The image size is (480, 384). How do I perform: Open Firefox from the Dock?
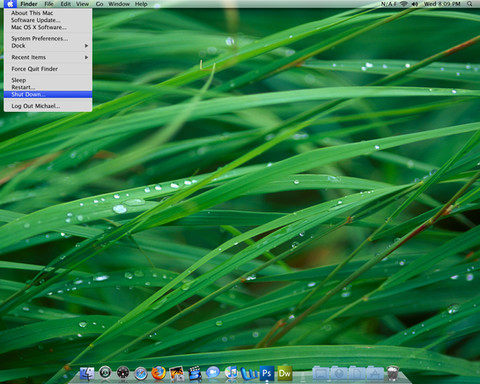tap(159, 373)
